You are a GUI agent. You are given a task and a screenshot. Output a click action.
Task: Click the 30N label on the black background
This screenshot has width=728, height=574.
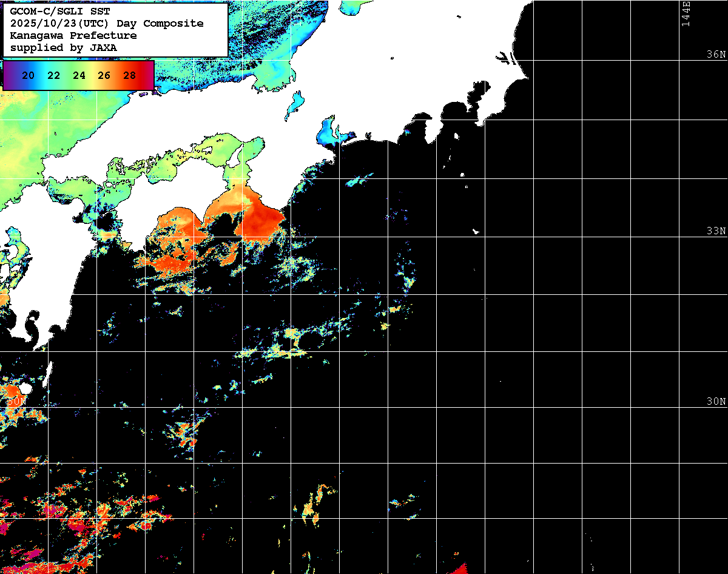pos(16,401)
